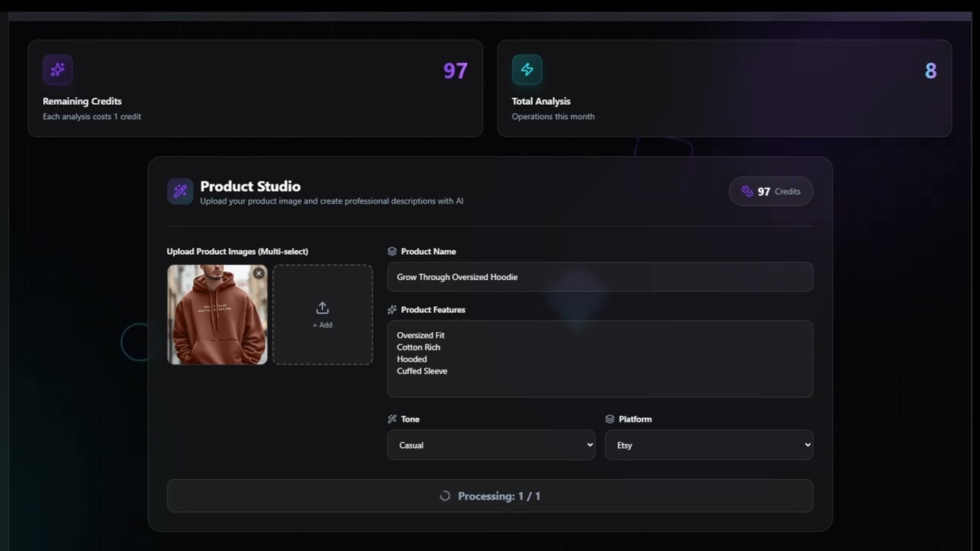Click the Upload your product image subtitle text
The width and height of the screenshot is (980, 551).
332,201
